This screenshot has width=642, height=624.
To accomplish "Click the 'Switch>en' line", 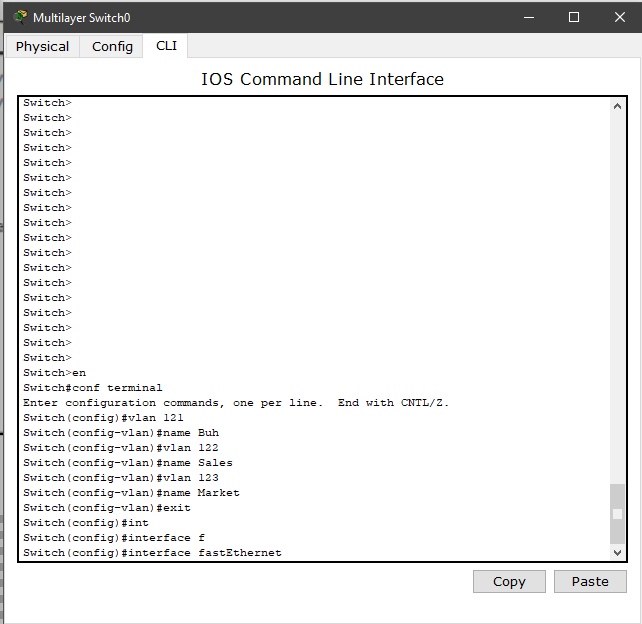I will tap(54, 373).
